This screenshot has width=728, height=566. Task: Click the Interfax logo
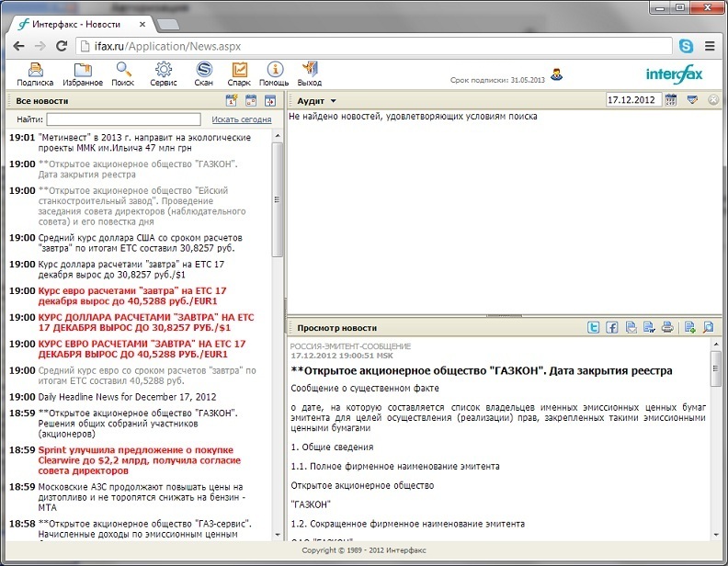coord(674,74)
